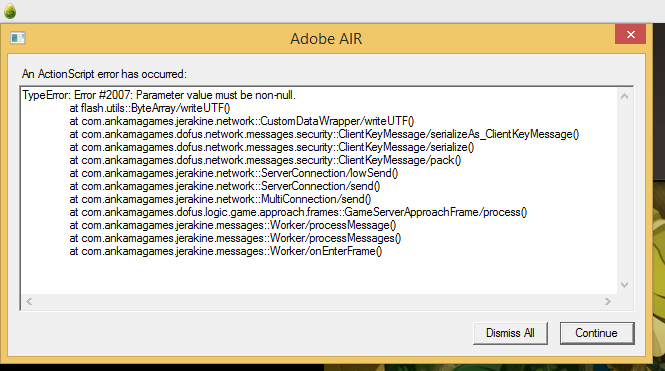Dismiss All ActionScript errors
665x371 pixels.
click(510, 333)
